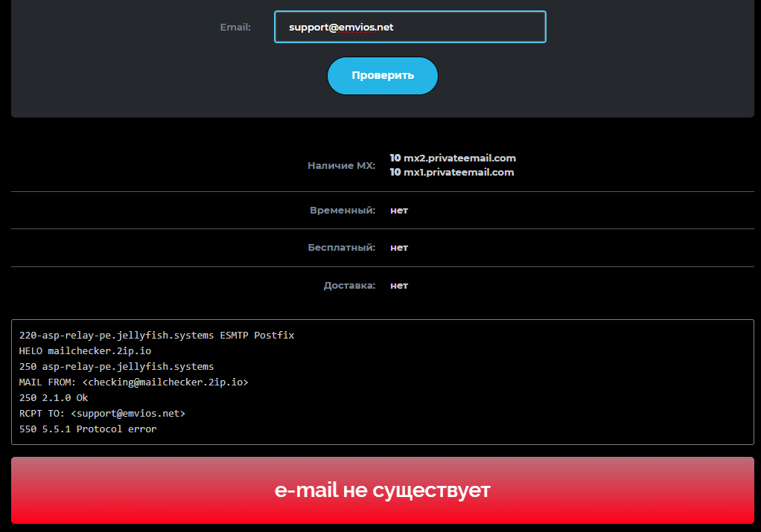Click the red e-mail не существует banner
This screenshot has width=761, height=532.
pyautogui.click(x=380, y=490)
